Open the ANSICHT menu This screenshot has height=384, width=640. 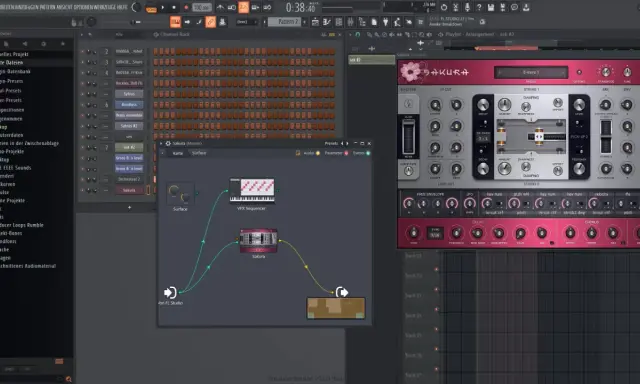coord(64,7)
